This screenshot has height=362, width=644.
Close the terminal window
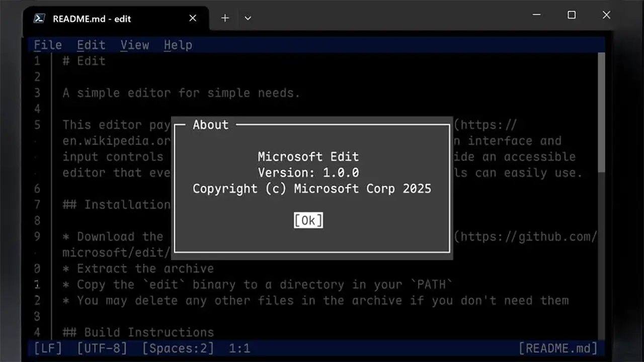[606, 15]
